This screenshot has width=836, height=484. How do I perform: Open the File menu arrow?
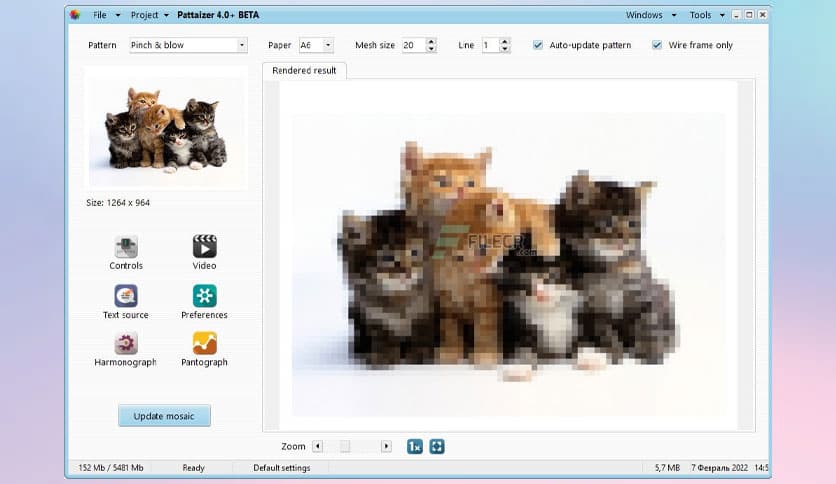click(x=118, y=15)
